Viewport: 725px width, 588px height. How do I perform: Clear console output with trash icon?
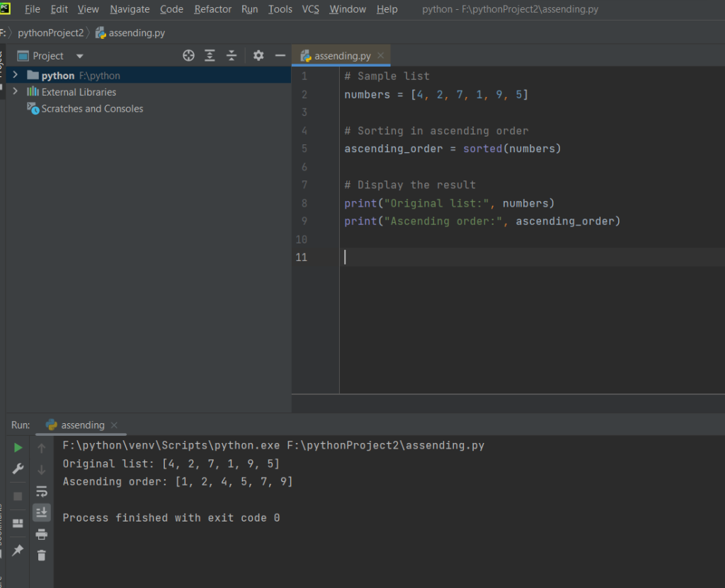[x=42, y=555]
